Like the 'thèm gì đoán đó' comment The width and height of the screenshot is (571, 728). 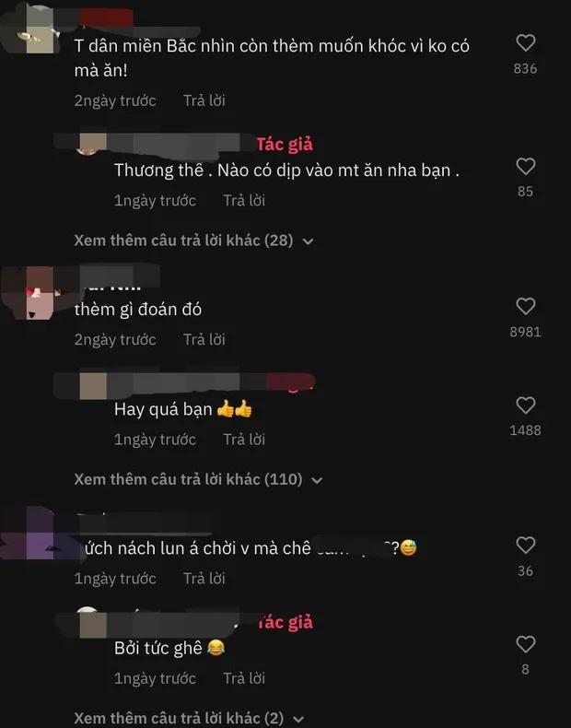(x=526, y=307)
